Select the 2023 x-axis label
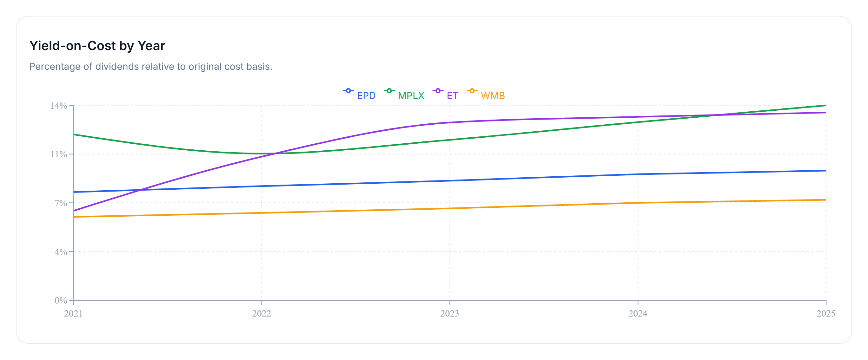This screenshot has height=360, width=868. coord(449,313)
